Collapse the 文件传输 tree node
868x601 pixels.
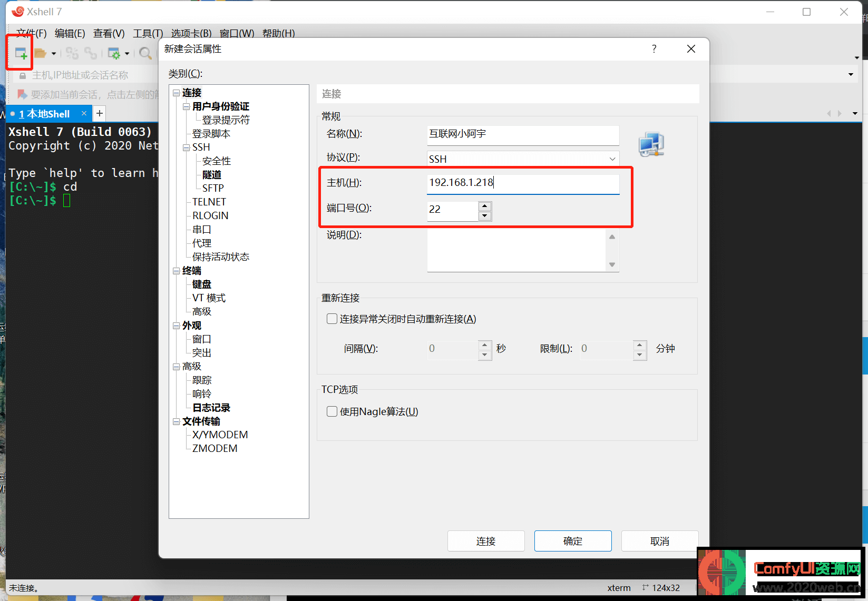(x=176, y=421)
